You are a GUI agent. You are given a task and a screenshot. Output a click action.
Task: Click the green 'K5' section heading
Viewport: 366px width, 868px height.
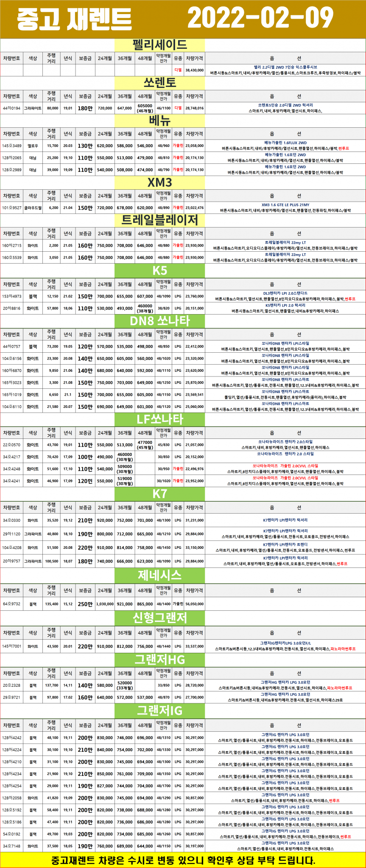[160, 270]
